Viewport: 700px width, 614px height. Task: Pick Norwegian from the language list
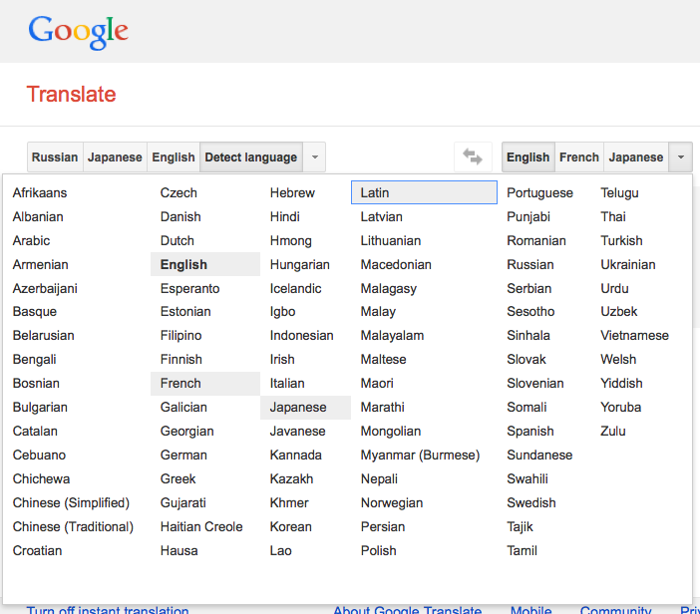pyautogui.click(x=392, y=503)
